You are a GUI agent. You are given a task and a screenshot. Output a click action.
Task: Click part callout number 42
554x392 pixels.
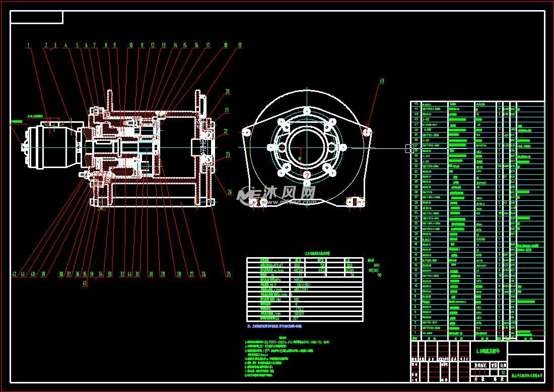pos(15,274)
